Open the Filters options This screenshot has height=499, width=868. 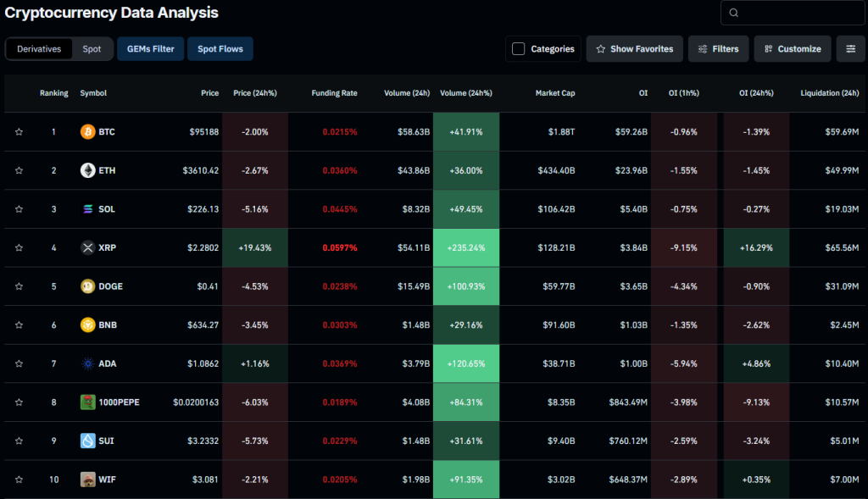pyautogui.click(x=717, y=49)
